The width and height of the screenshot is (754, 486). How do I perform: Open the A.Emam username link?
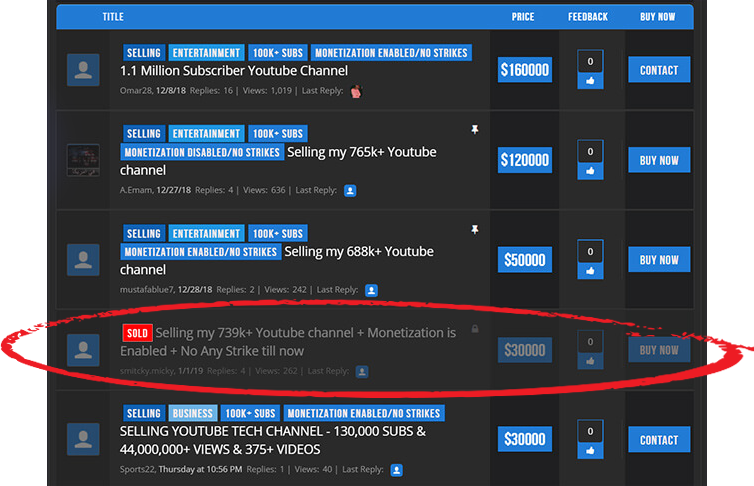click(x=136, y=190)
